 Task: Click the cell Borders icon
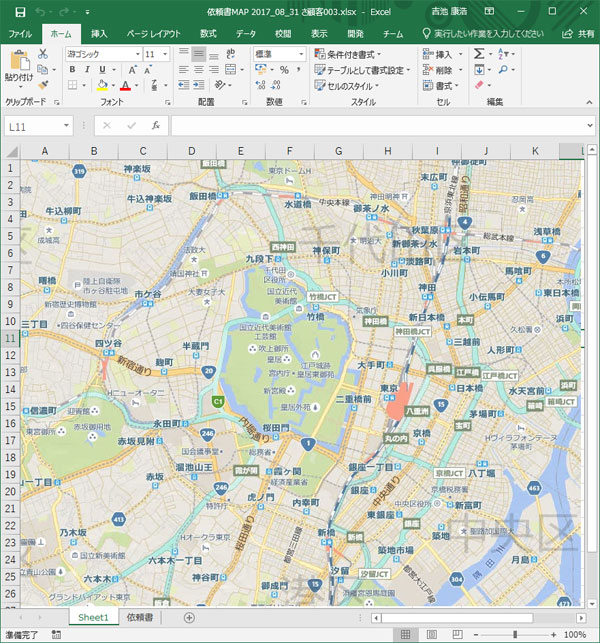coord(73,85)
